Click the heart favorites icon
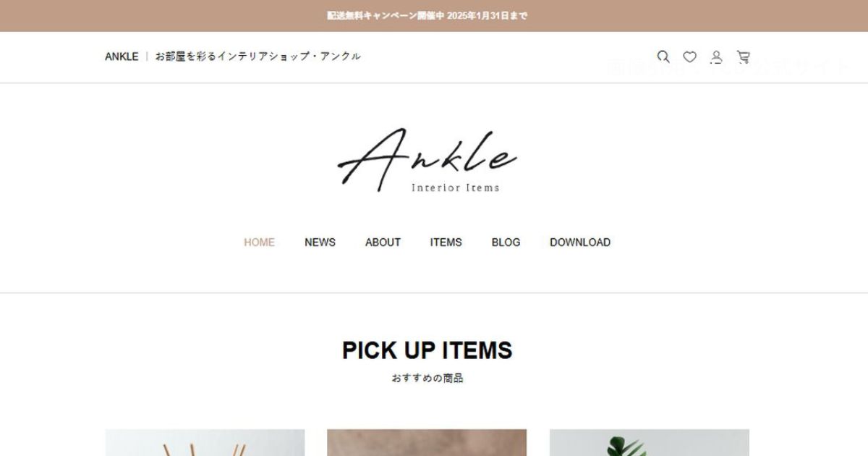The width and height of the screenshot is (868, 456). click(x=690, y=56)
